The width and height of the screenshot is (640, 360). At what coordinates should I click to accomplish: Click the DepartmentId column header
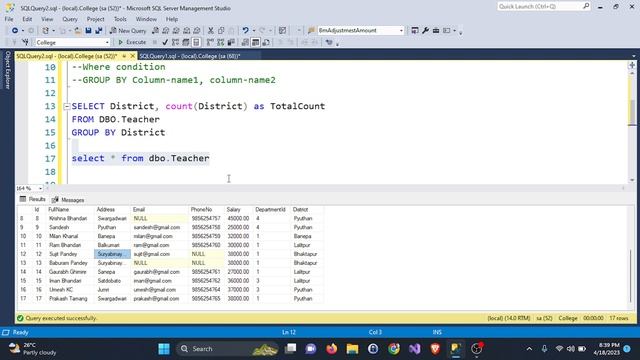tap(271, 209)
